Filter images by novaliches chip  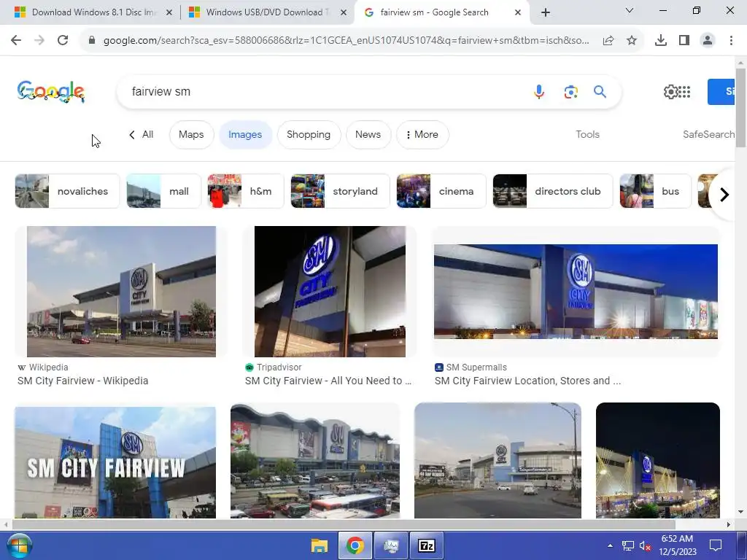[67, 191]
